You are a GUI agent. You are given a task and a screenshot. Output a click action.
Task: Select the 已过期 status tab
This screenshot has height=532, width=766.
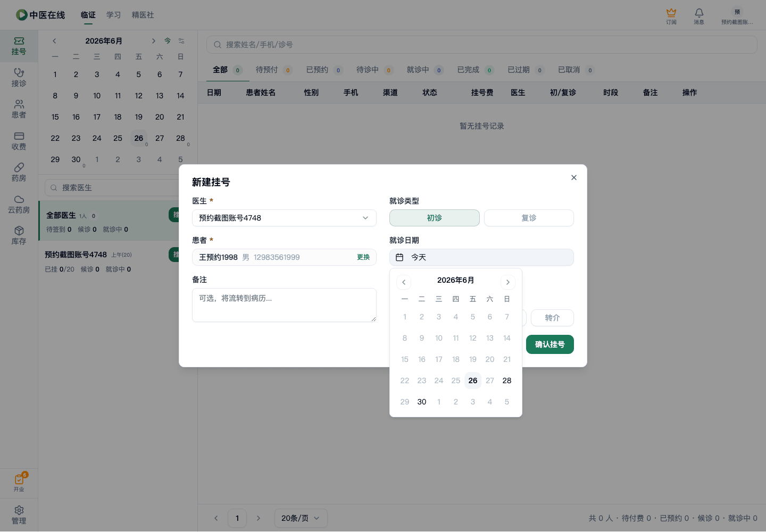pos(526,70)
